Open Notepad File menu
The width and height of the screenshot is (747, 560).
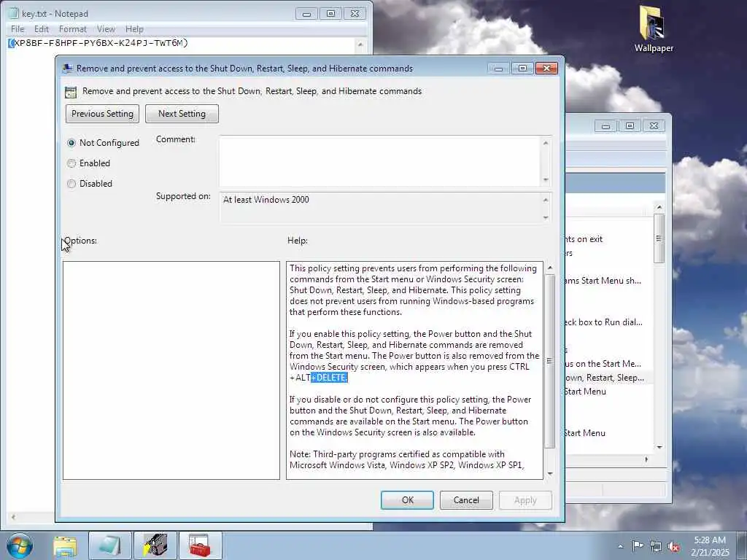(x=18, y=29)
